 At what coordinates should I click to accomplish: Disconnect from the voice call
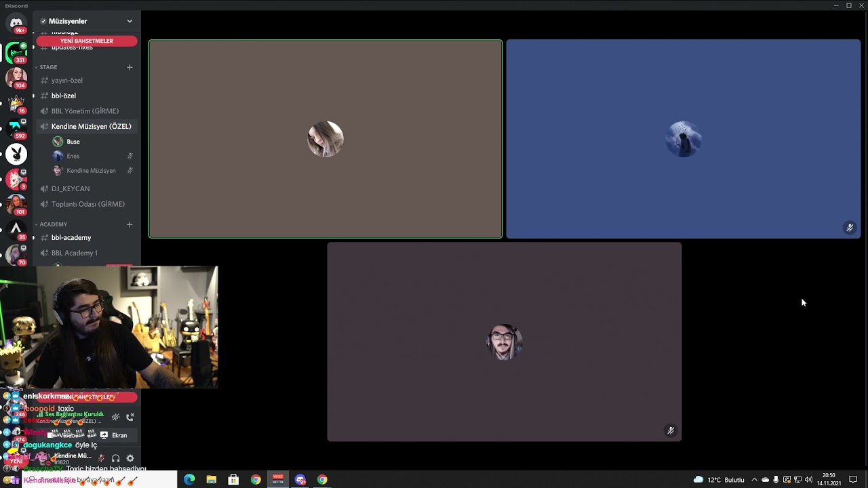pyautogui.click(x=130, y=417)
